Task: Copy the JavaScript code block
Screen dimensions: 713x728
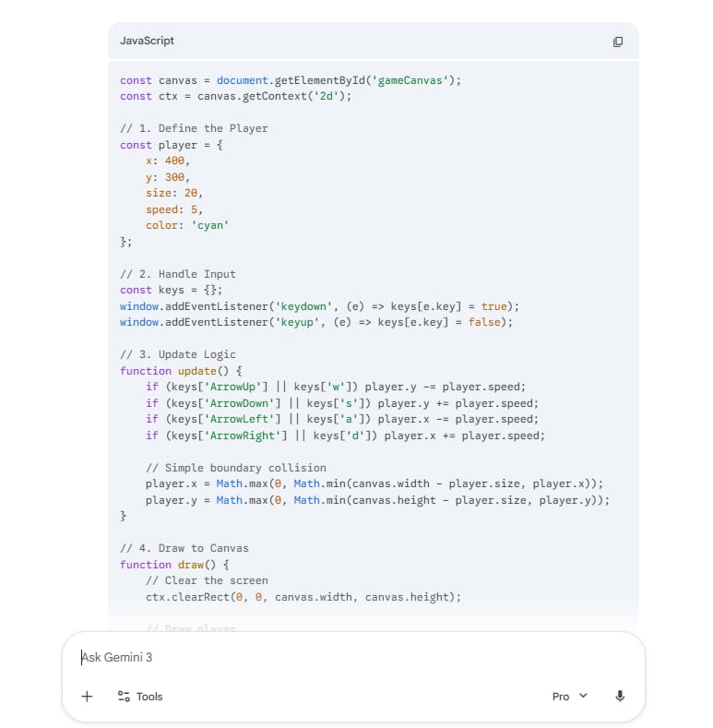Action: point(617,42)
